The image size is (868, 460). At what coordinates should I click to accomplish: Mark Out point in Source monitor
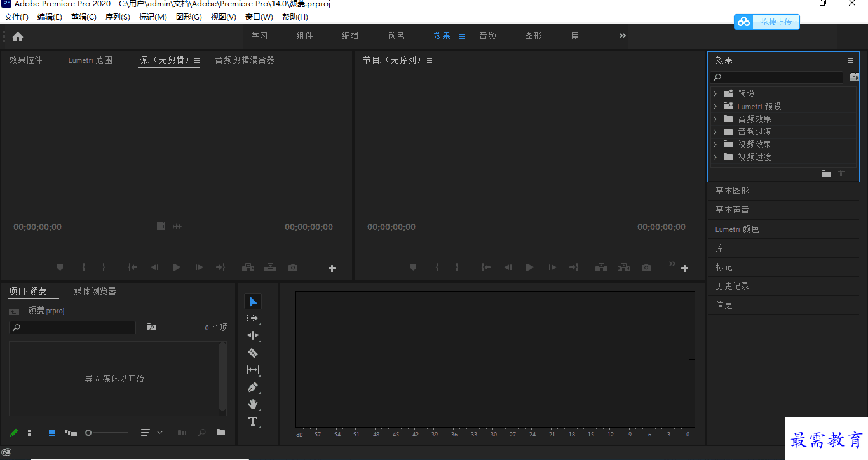(x=104, y=267)
